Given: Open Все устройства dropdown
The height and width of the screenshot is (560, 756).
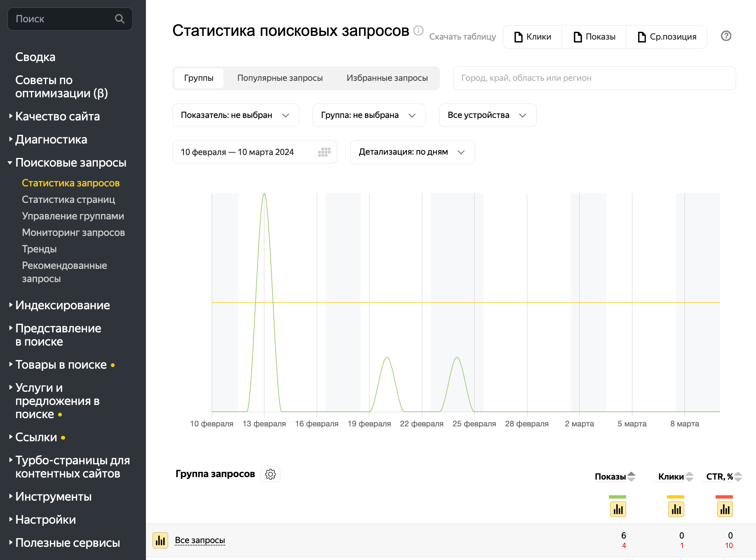Looking at the screenshot, I should [x=488, y=115].
